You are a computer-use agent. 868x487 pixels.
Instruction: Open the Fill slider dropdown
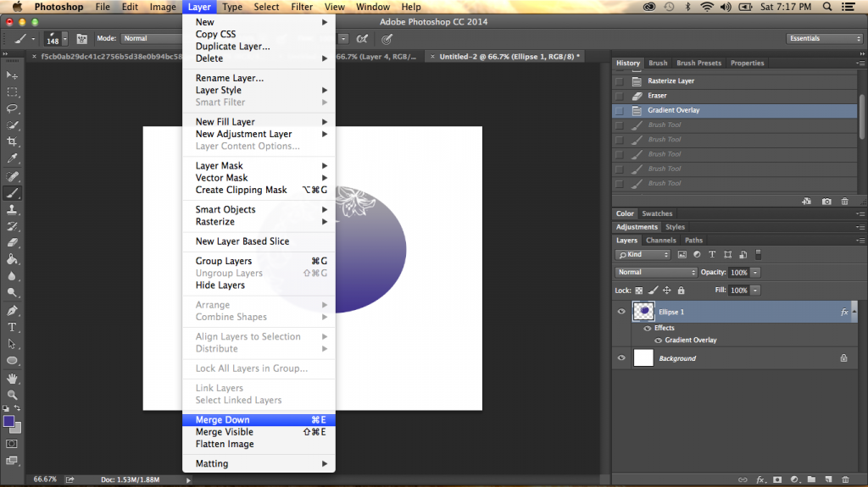[755, 290]
